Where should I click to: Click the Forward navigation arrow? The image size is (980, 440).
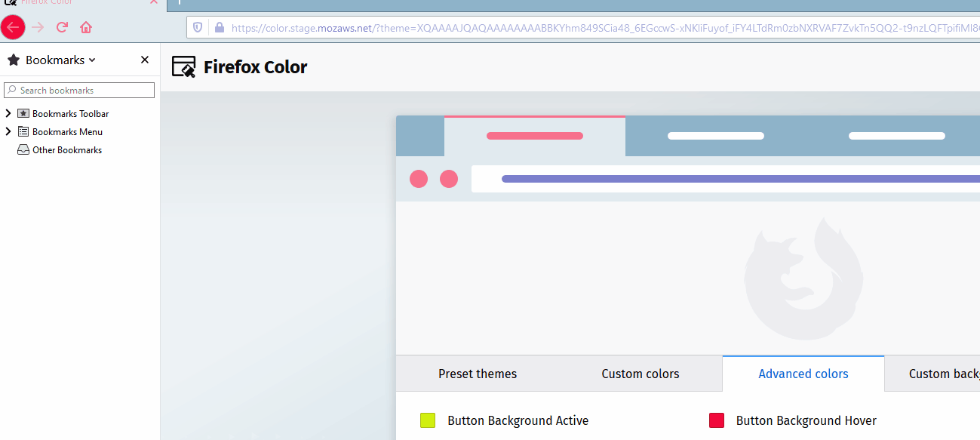point(38,27)
